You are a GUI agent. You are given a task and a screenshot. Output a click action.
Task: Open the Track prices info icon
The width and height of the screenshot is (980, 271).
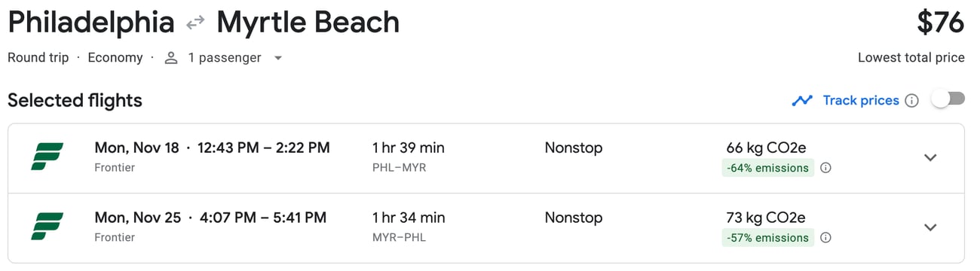(911, 100)
